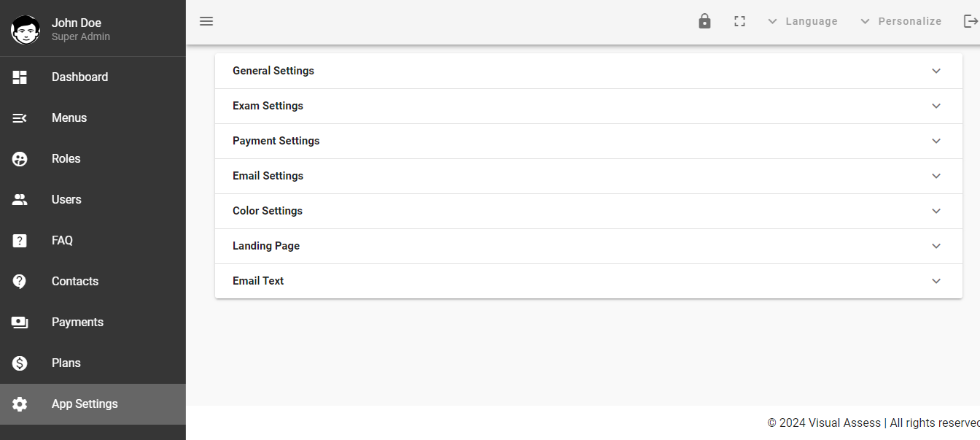Image resolution: width=980 pixels, height=440 pixels.
Task: Select the App Settings gear icon
Action: point(20,404)
